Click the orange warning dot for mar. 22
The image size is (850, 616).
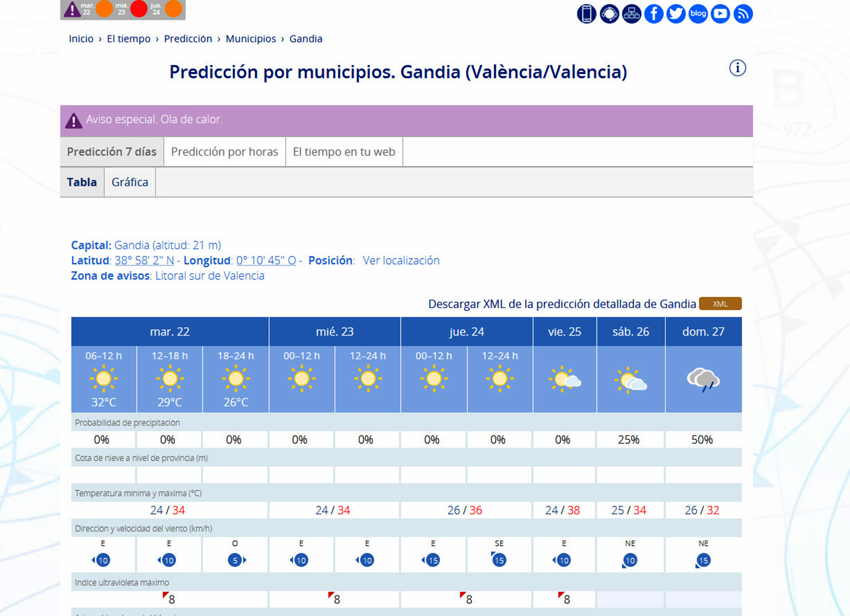click(104, 8)
